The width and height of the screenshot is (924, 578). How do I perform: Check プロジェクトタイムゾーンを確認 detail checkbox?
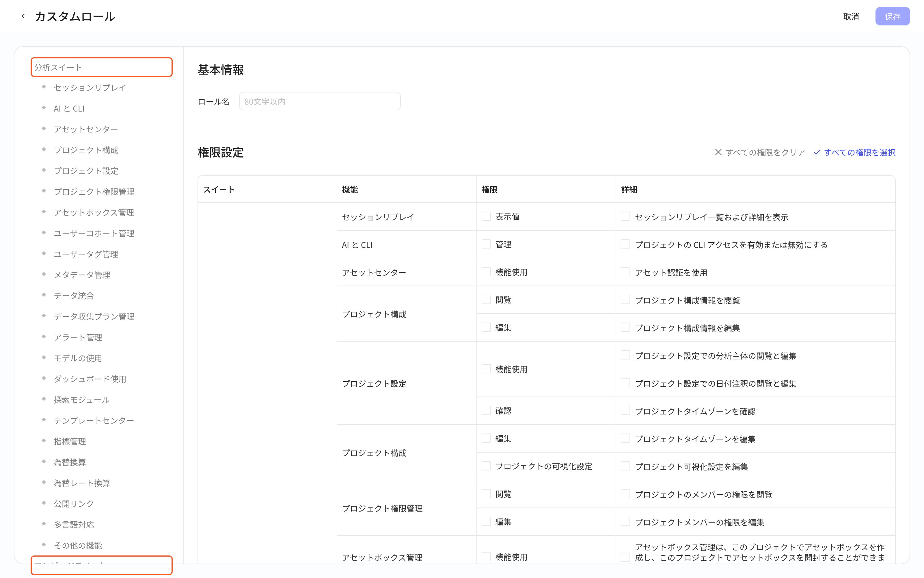[x=625, y=411]
